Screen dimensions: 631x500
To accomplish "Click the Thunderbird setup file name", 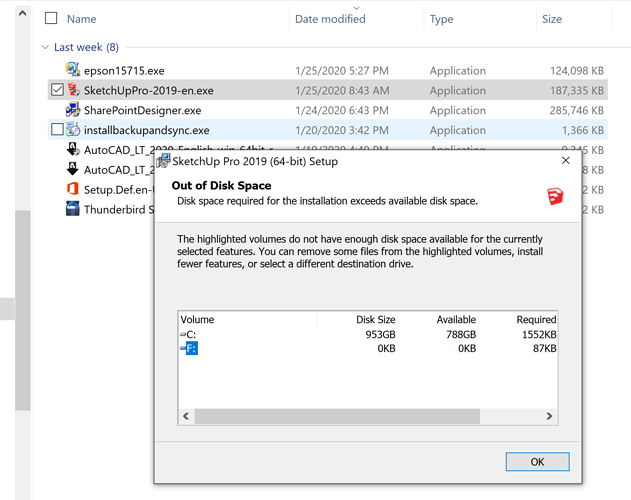I will pos(119,209).
